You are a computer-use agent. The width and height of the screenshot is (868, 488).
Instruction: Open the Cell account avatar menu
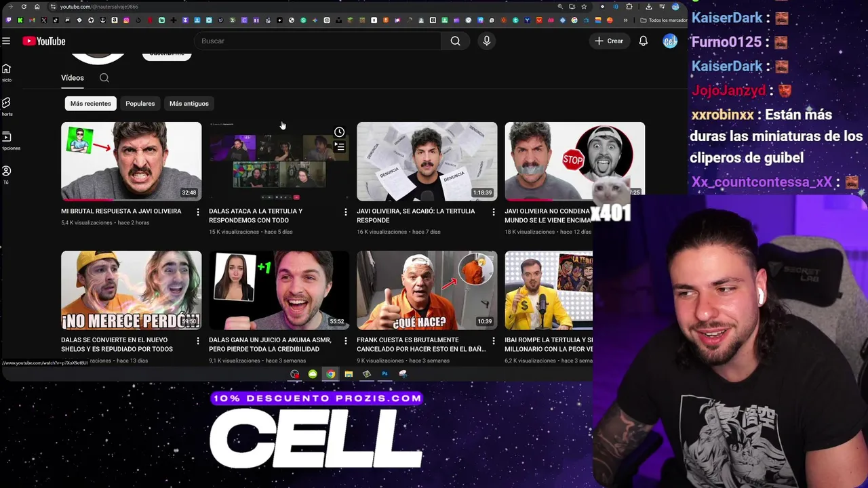click(670, 41)
